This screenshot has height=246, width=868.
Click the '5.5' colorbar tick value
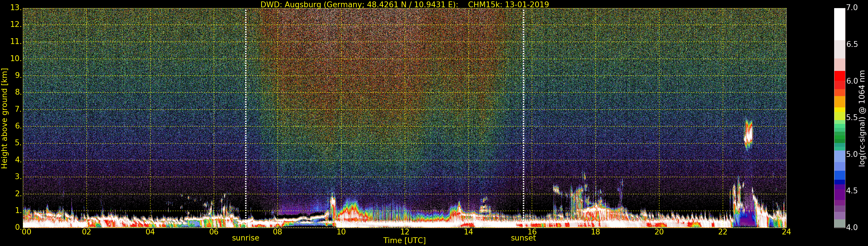point(852,118)
